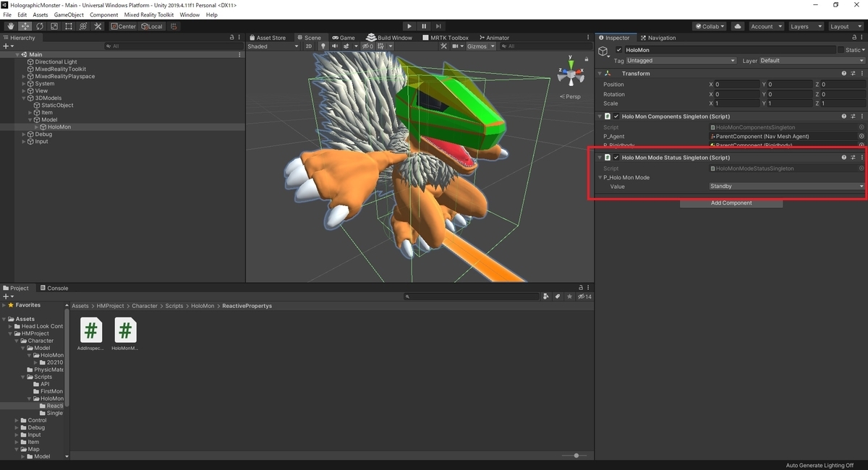This screenshot has width=868, height=470.
Task: Select the Scale tool
Action: [x=54, y=26]
